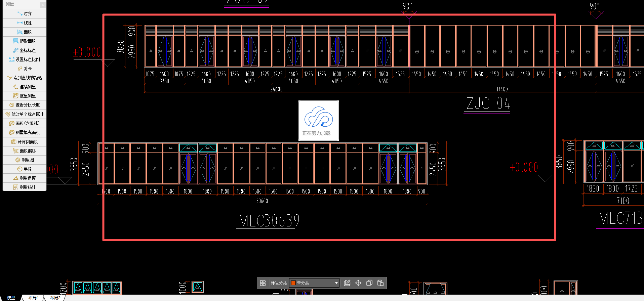Close the 测量 panel with the x button

pyautogui.click(x=43, y=4)
